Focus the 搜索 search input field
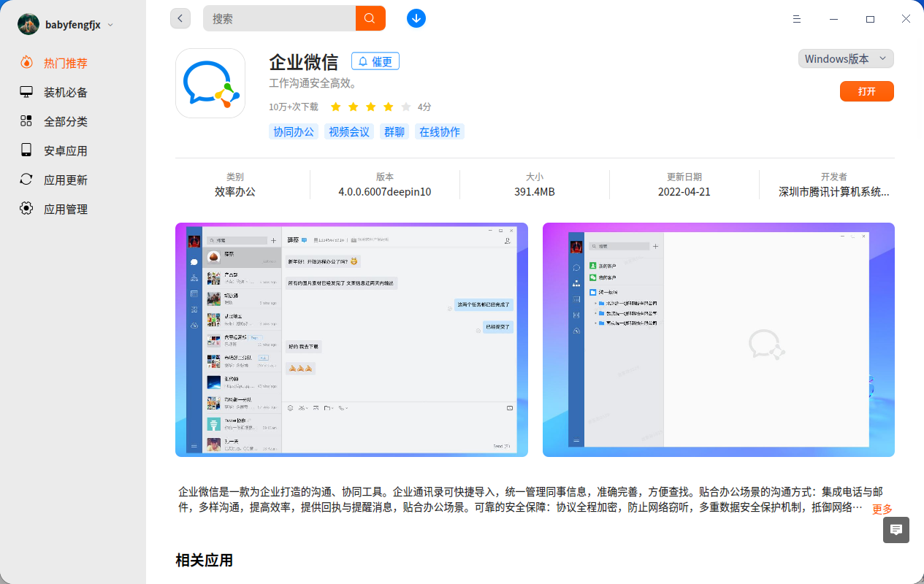 pyautogui.click(x=280, y=18)
